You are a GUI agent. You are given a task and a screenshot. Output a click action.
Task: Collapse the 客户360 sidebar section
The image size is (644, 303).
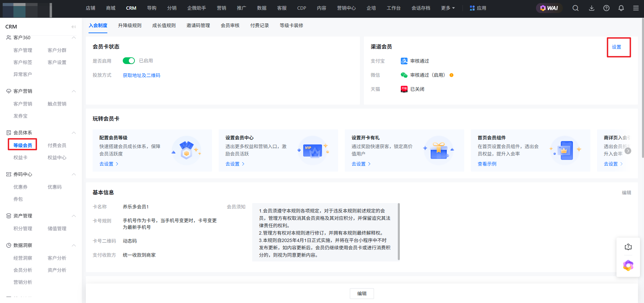coord(74,38)
